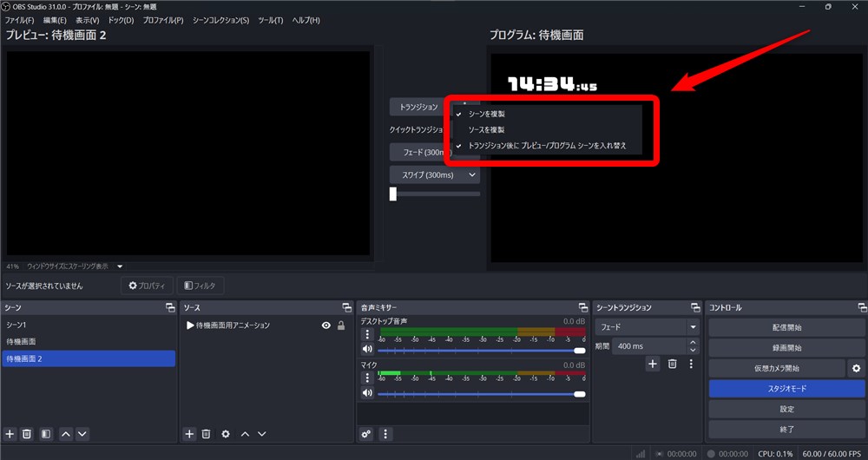Mute デスクトップ音声 speaker icon

(x=367, y=349)
